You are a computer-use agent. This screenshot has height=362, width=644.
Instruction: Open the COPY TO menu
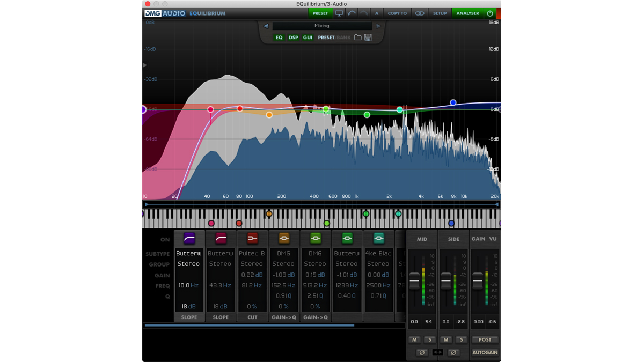(397, 13)
